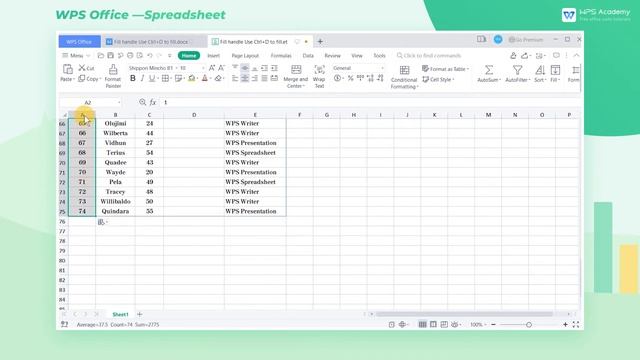Click the fx insert function icon

tap(153, 102)
